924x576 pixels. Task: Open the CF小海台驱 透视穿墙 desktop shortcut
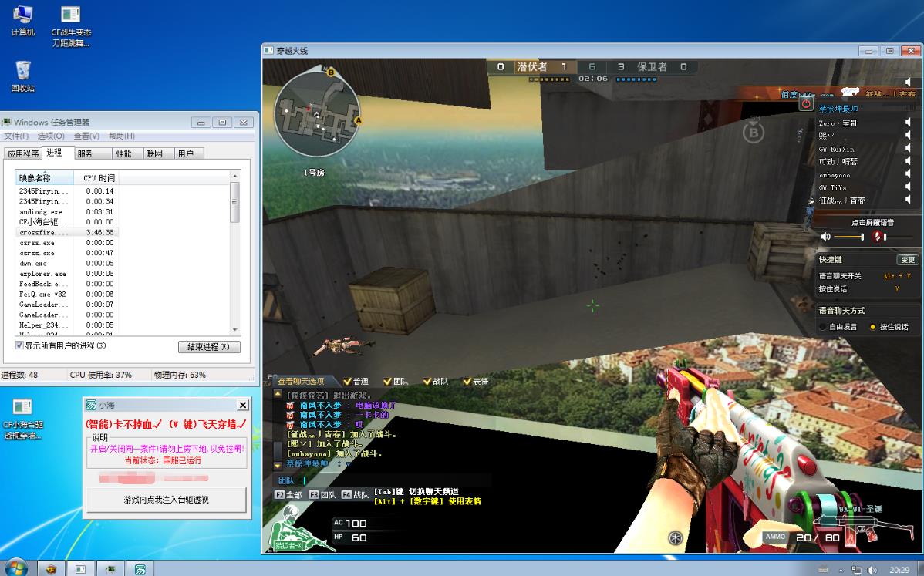pyautogui.click(x=23, y=419)
